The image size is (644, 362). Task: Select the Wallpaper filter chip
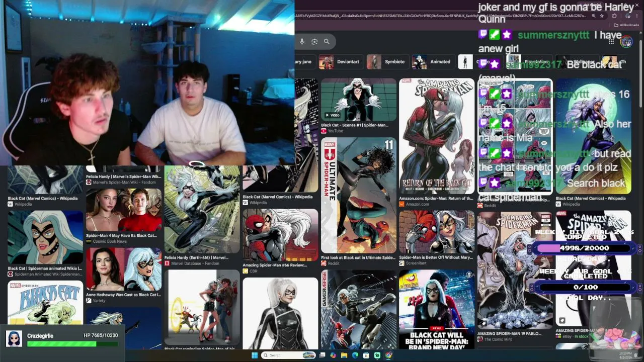coord(577,62)
